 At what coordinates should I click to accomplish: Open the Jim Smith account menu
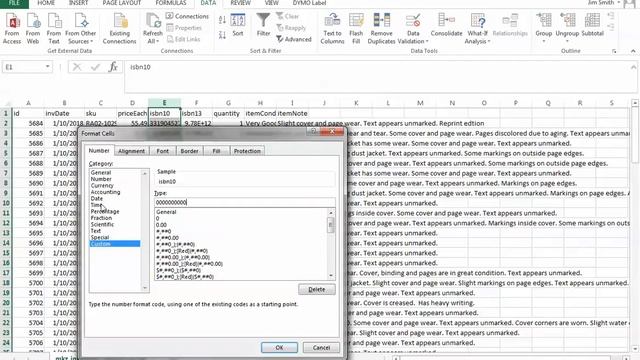click(604, 3)
